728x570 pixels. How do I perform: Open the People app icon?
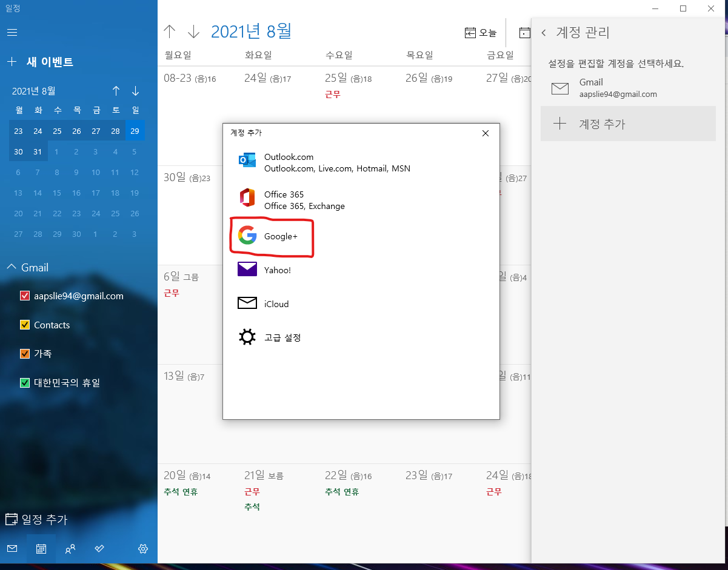(70, 549)
